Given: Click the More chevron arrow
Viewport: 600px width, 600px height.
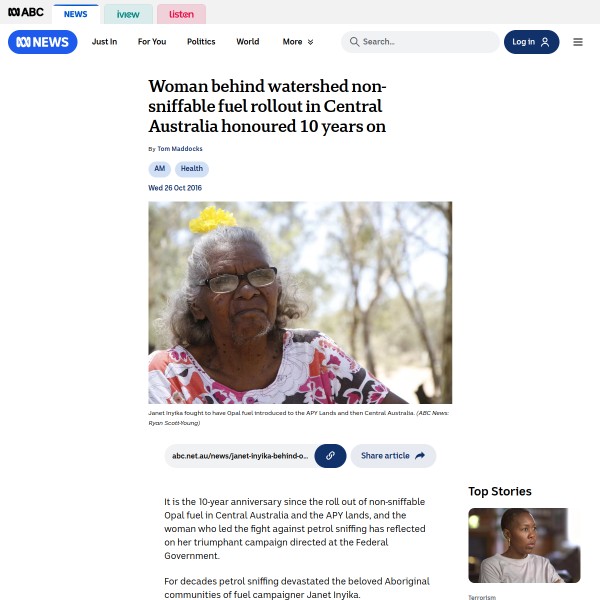Looking at the screenshot, I should pos(310,42).
